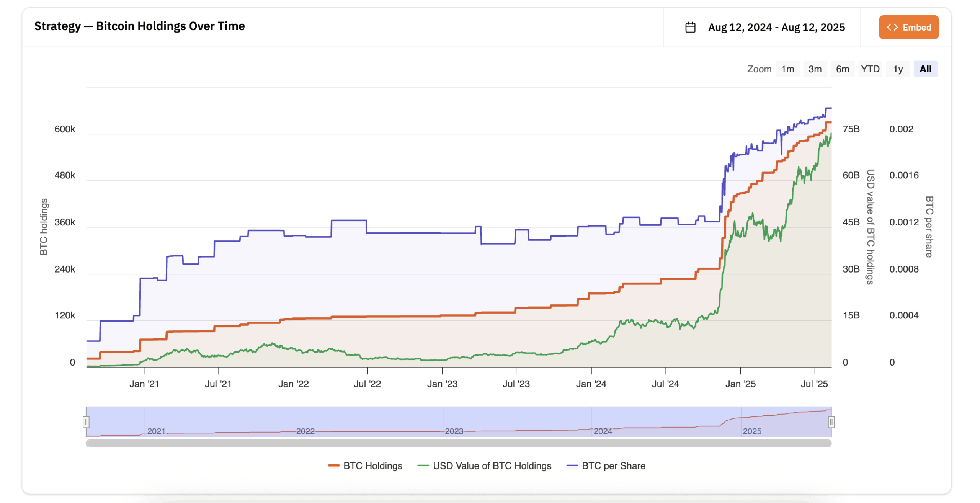Click the BTC holdings axis title

pyautogui.click(x=44, y=227)
